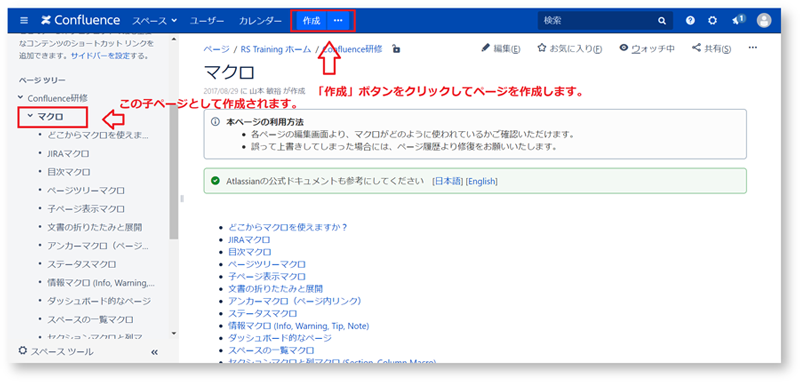The height and width of the screenshot is (382, 800).
Task: Open 文書の折りたたみと展開 in page tree
Action: (x=95, y=227)
